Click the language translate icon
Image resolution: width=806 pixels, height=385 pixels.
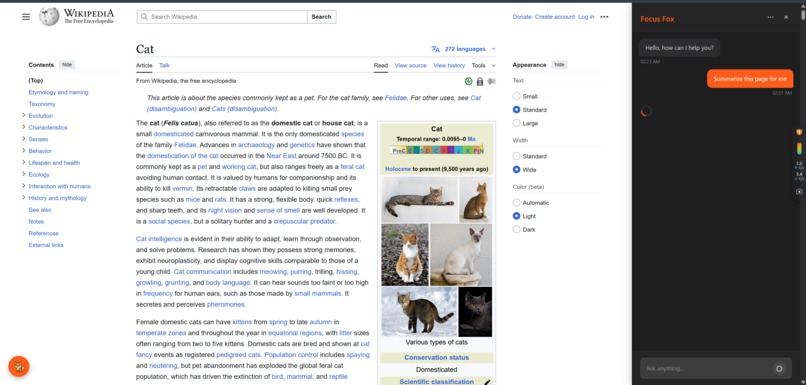(x=435, y=49)
